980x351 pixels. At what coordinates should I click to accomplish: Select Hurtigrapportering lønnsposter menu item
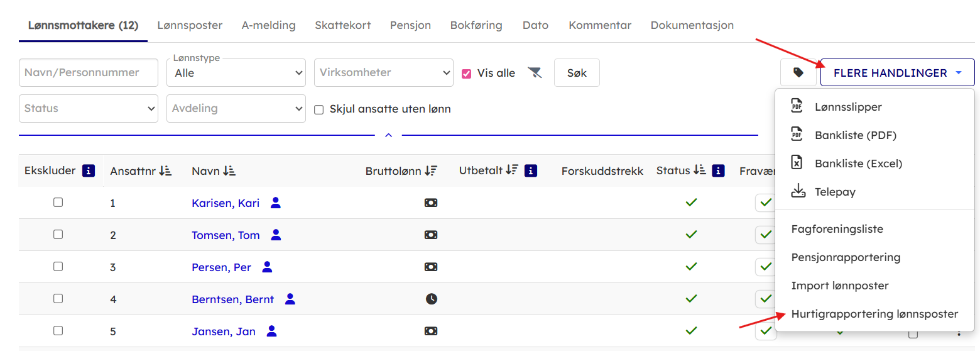point(874,314)
